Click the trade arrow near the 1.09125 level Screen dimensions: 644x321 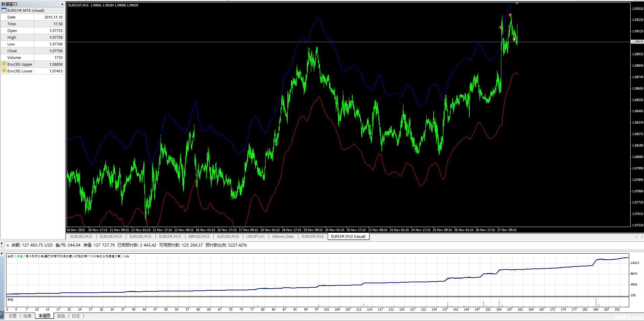click(501, 28)
